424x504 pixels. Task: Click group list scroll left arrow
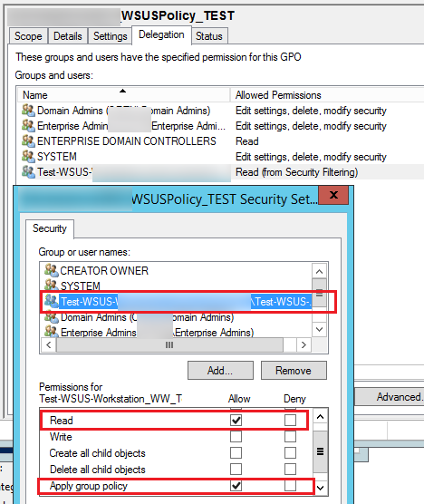pos(49,344)
